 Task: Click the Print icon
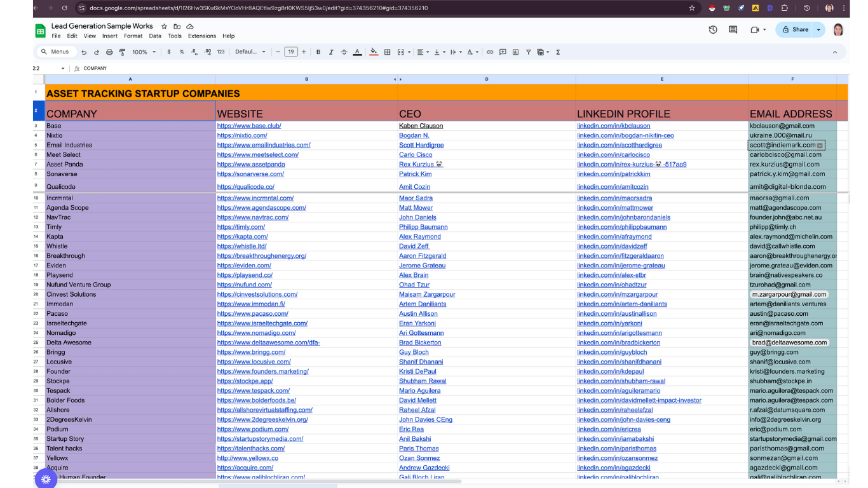click(x=109, y=52)
